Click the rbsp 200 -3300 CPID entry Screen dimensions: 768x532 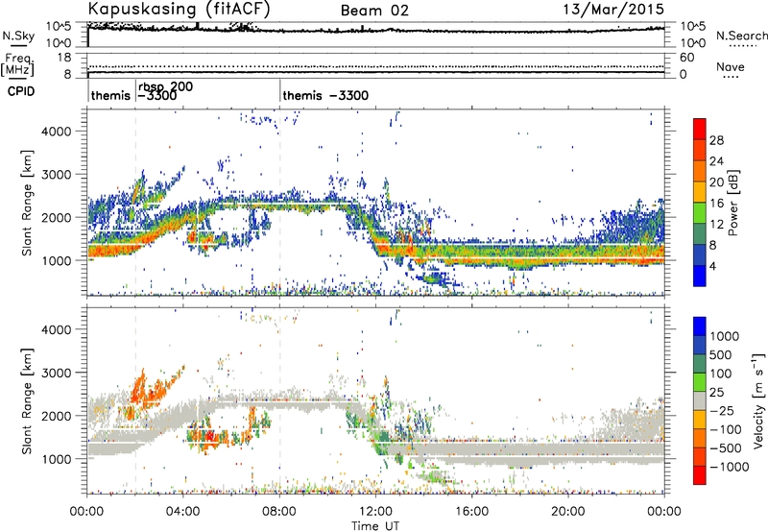click(165, 90)
